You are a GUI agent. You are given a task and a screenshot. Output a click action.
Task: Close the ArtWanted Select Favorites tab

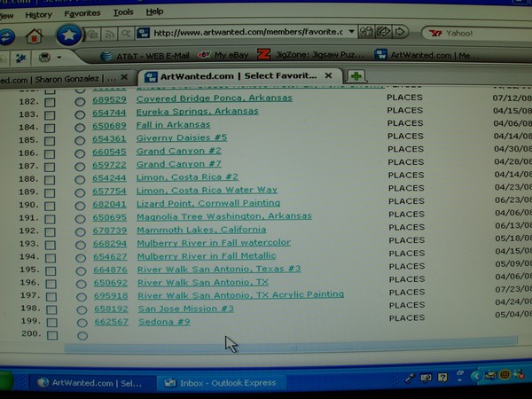(x=328, y=75)
